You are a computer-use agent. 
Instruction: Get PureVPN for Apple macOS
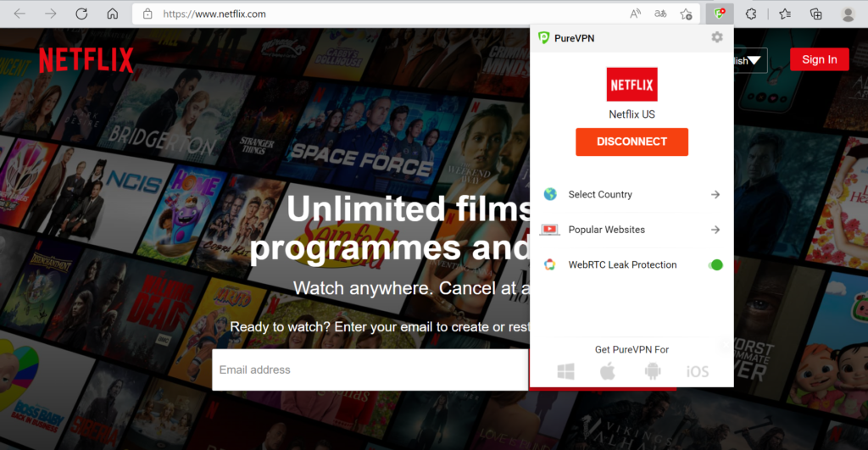608,371
